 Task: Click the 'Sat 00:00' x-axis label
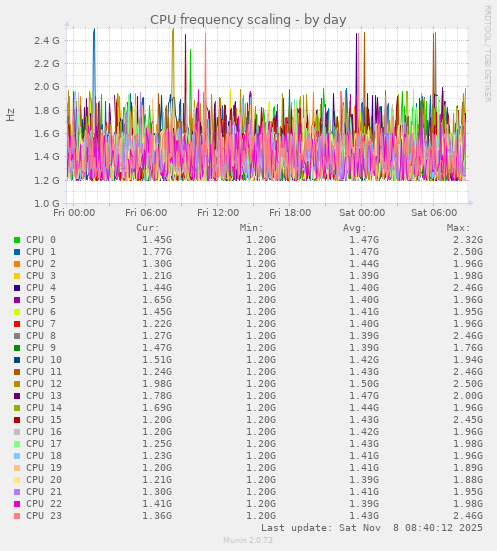click(362, 213)
